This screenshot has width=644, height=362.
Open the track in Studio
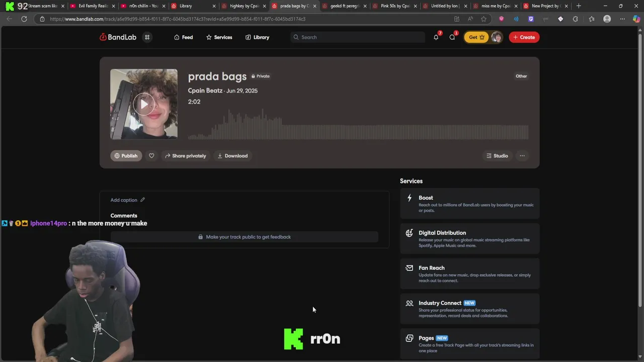coord(497,156)
